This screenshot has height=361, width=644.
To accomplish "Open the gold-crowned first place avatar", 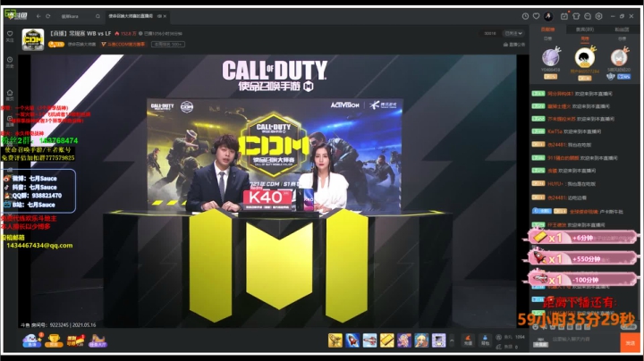I will (584, 58).
